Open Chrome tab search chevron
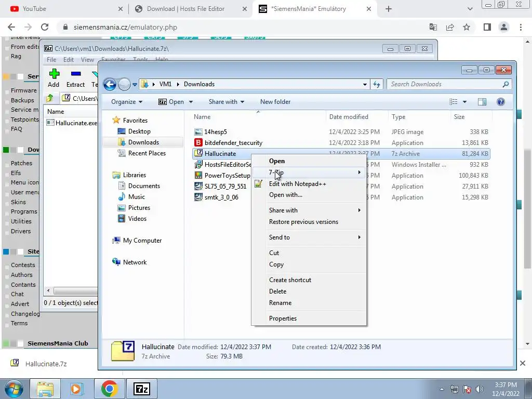532x399 pixels. coord(470,9)
